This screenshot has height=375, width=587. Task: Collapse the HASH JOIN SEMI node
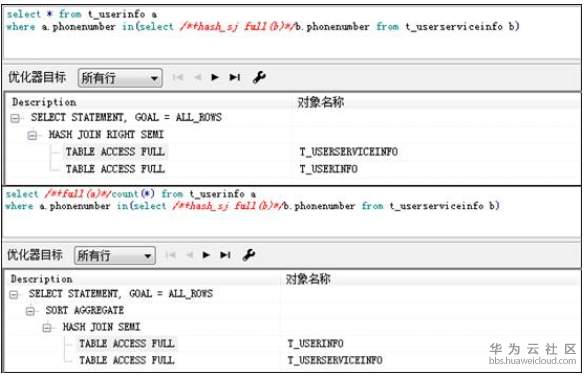tap(47, 328)
